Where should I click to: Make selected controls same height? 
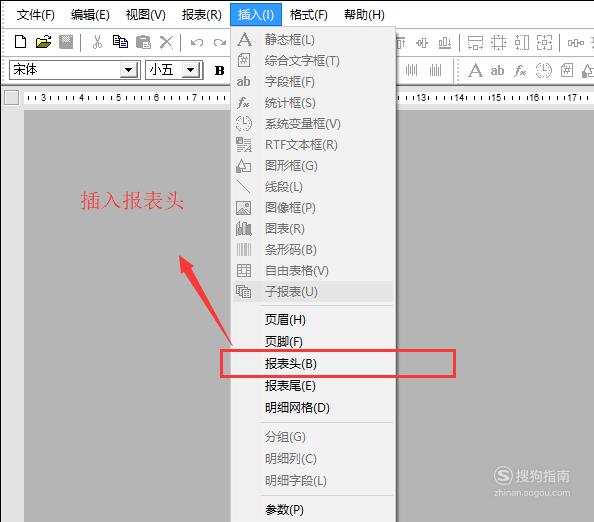pos(522,43)
